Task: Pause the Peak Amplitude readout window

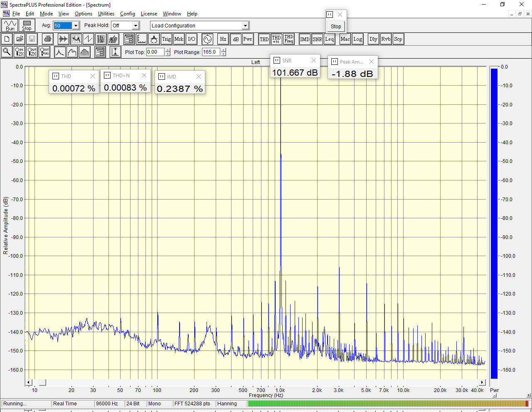Action: [335, 62]
